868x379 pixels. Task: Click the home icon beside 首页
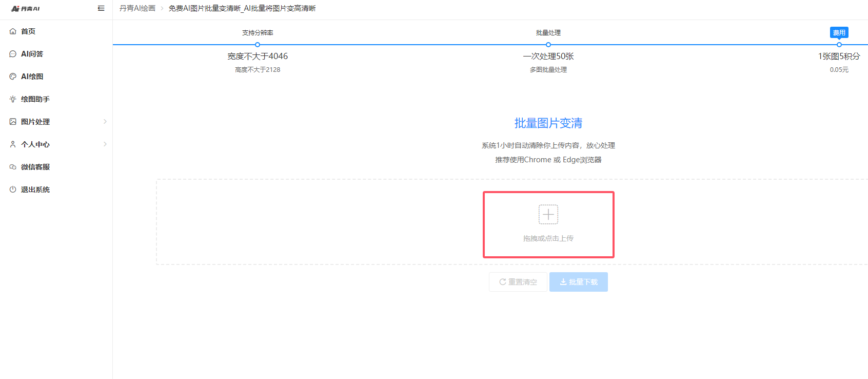(13, 31)
